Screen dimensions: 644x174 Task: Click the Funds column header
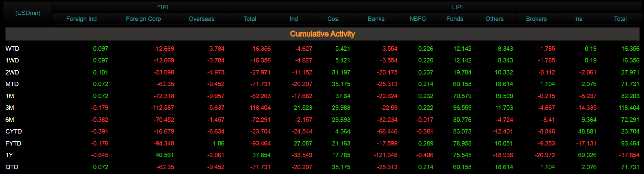coord(455,19)
